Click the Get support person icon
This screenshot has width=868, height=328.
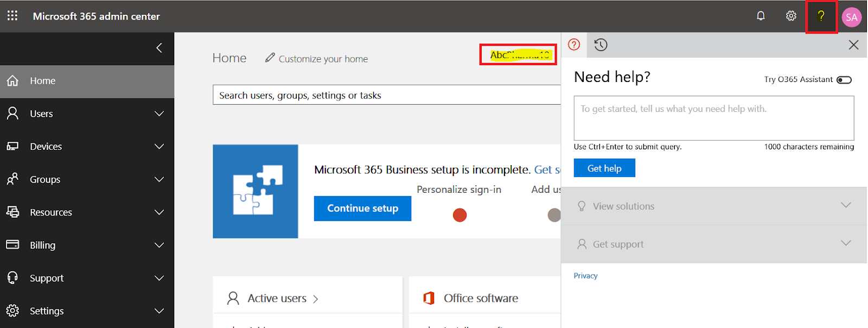click(582, 244)
